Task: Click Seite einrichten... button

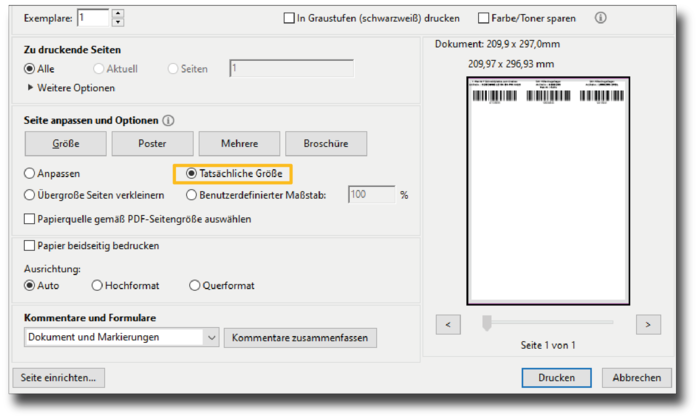Action: (x=58, y=378)
